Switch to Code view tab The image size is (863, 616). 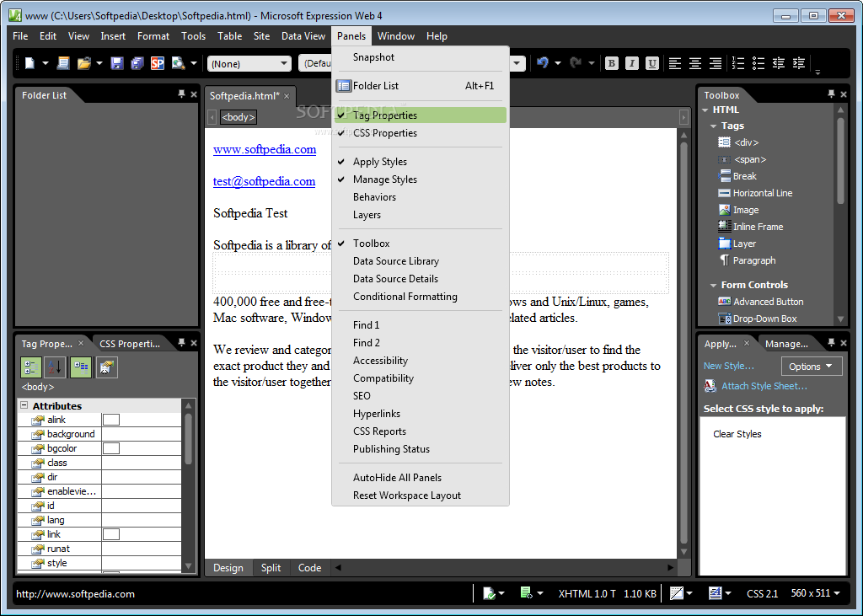point(309,568)
